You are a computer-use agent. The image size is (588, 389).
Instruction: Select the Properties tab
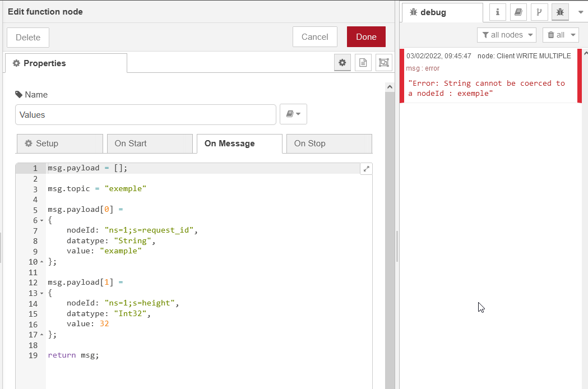pos(66,63)
